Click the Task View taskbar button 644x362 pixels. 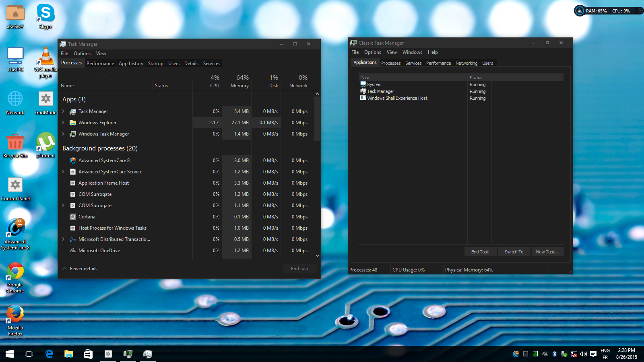pyautogui.click(x=29, y=354)
